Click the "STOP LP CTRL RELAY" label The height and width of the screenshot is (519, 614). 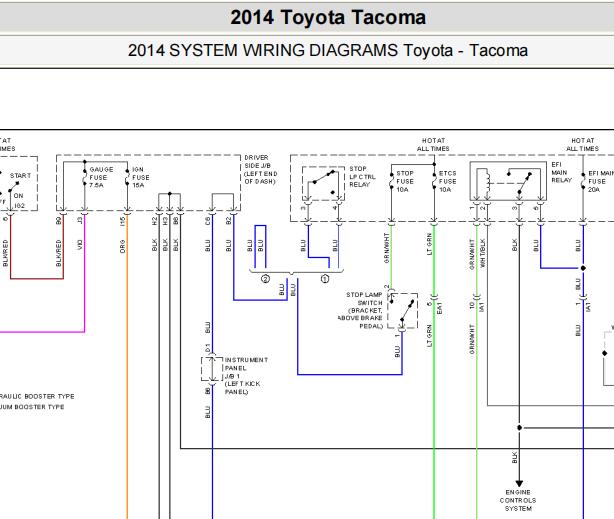[x=362, y=176]
